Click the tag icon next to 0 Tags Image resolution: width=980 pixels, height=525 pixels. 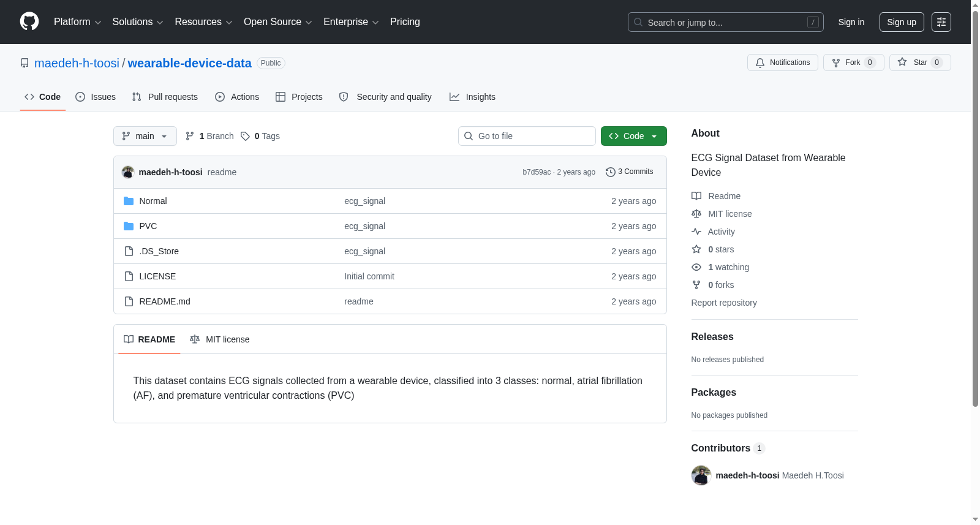click(245, 136)
